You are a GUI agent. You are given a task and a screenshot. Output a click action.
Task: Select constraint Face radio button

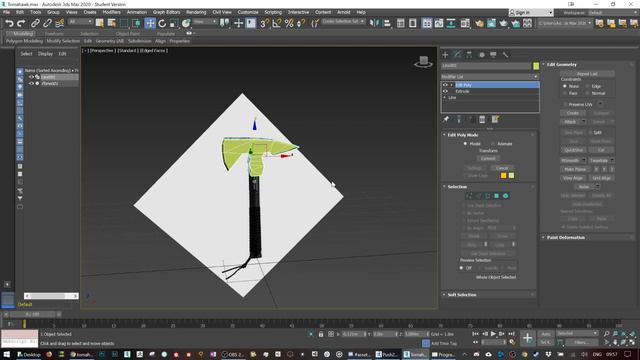tap(565, 93)
